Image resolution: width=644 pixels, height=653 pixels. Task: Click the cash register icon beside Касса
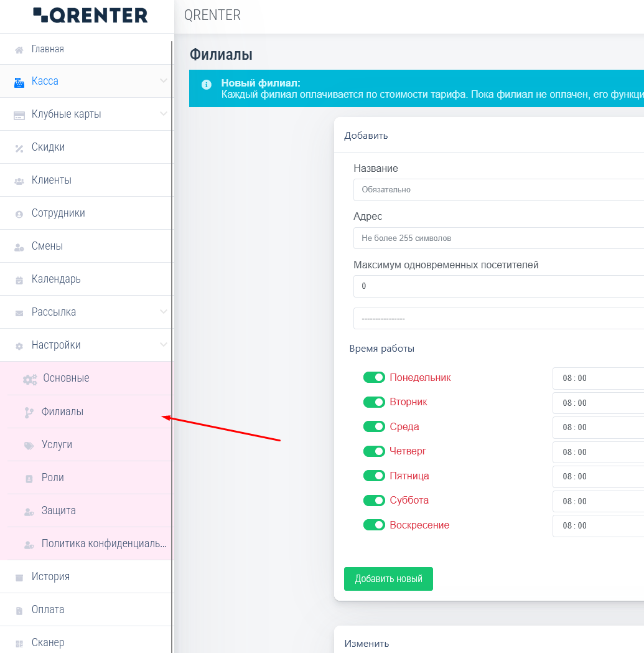19,82
